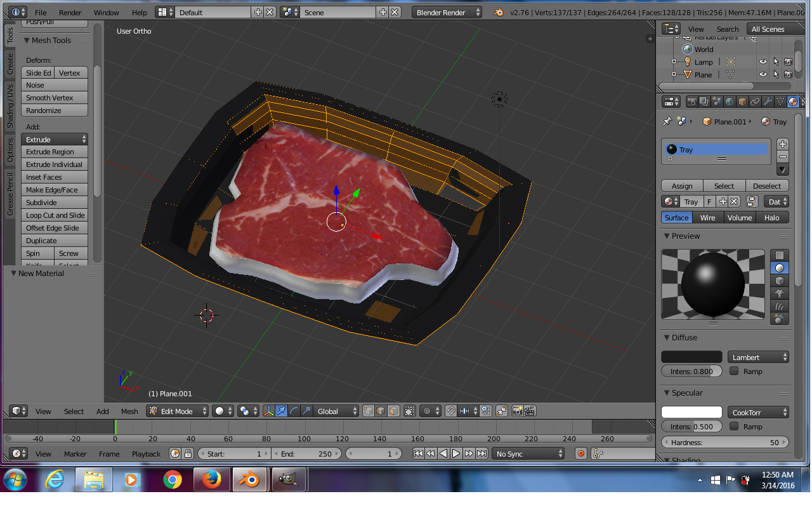
Task: Collapse the Preview panel
Action: pyautogui.click(x=667, y=236)
